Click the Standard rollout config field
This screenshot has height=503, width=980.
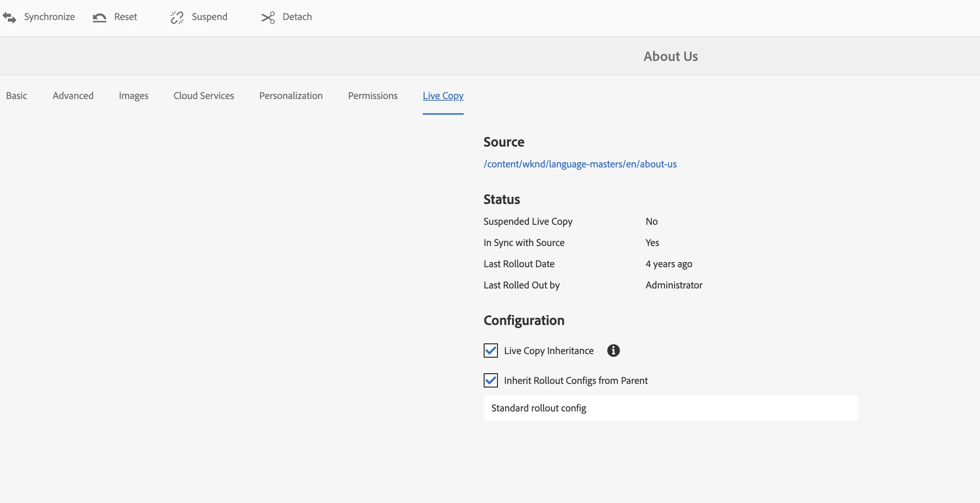pos(670,408)
